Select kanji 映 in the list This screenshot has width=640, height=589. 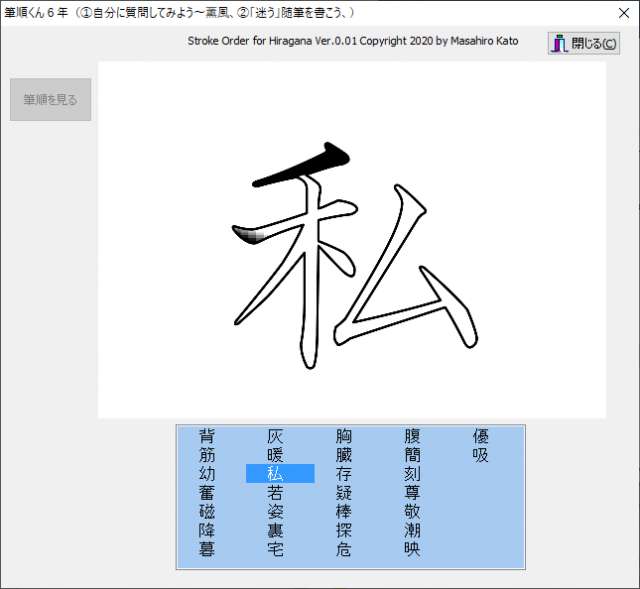click(412, 549)
